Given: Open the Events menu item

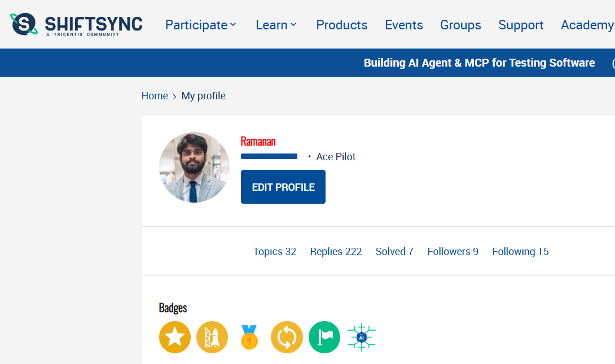Looking at the screenshot, I should [x=403, y=25].
